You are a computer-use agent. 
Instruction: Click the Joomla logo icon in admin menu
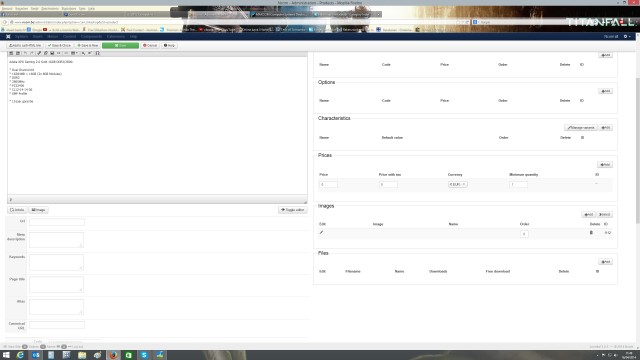[8, 36]
